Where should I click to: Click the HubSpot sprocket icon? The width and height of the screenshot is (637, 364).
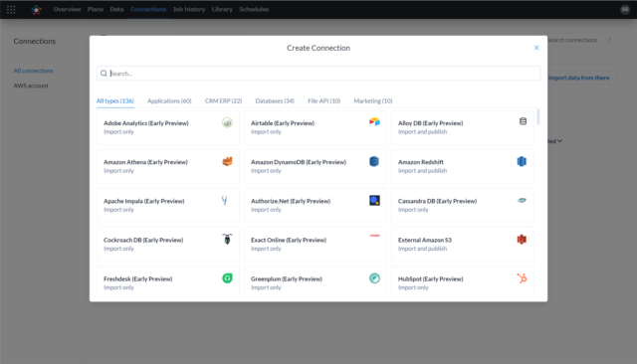pyautogui.click(x=522, y=277)
